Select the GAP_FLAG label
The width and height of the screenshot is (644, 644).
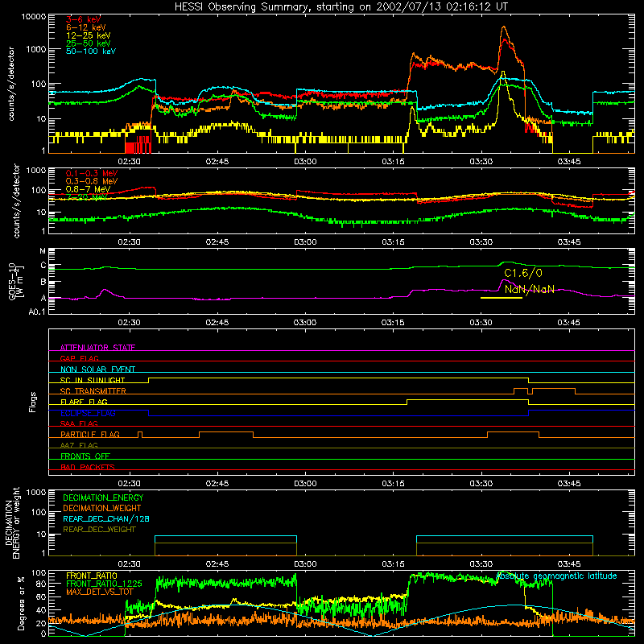pyautogui.click(x=79, y=358)
